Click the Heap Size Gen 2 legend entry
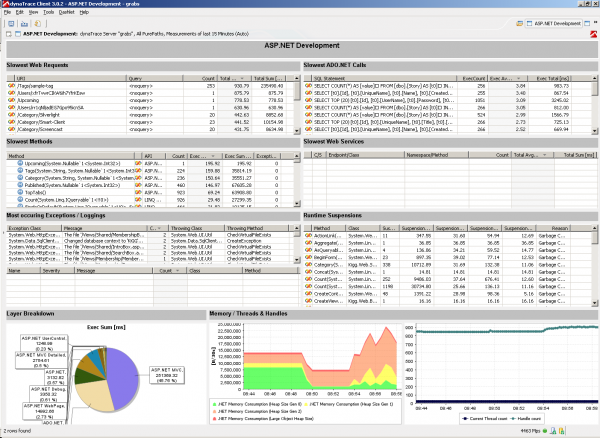600x438 pixels. click(257, 411)
